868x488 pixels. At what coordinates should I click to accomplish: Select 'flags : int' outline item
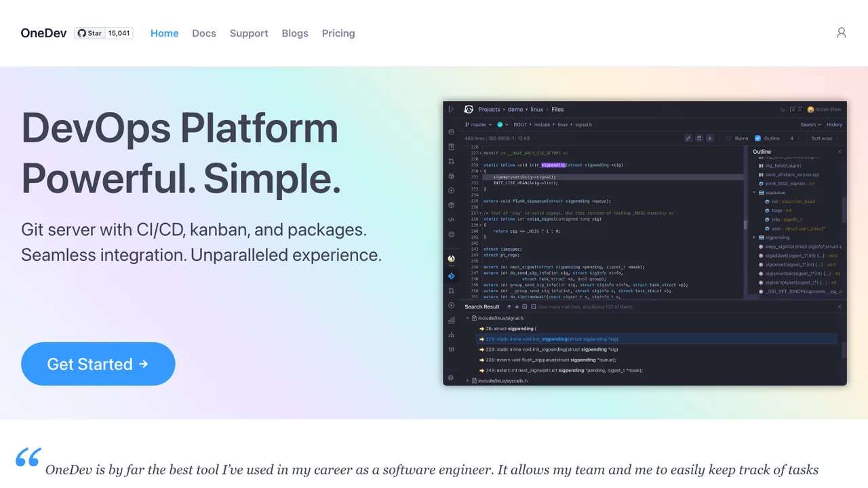point(781,211)
